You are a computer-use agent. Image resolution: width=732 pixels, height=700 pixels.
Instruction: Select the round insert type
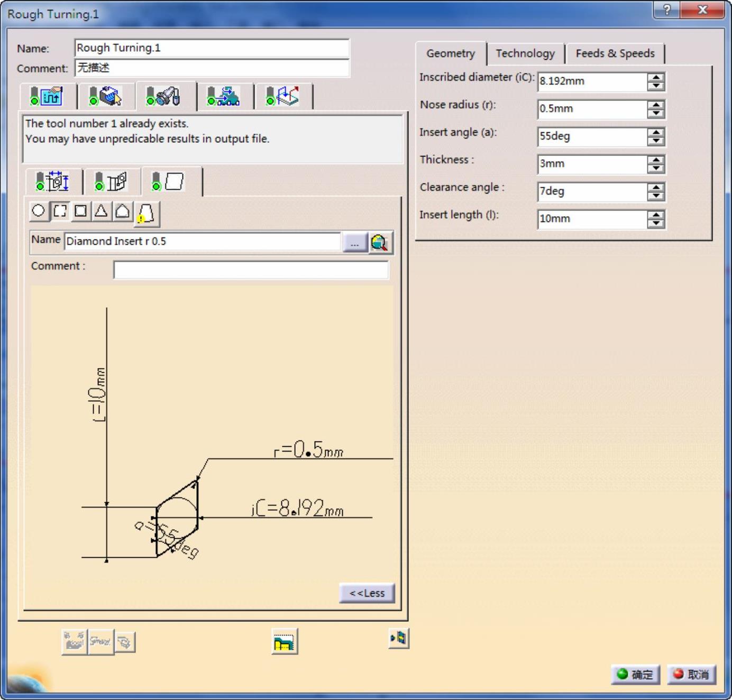pos(38,211)
